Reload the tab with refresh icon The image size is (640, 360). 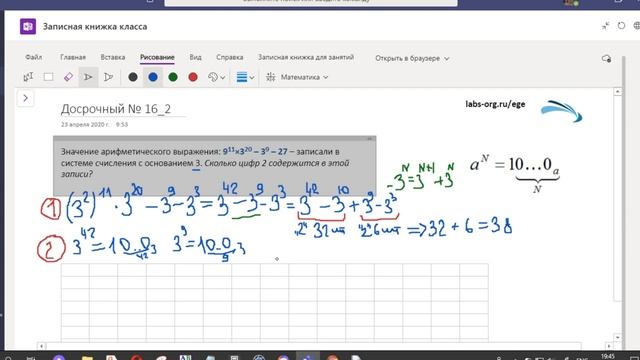coord(621,26)
